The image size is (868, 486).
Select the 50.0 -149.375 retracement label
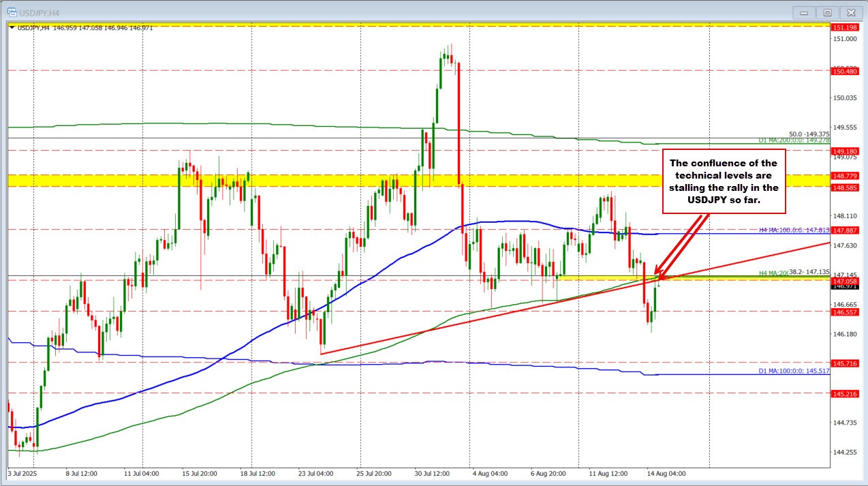(x=809, y=134)
